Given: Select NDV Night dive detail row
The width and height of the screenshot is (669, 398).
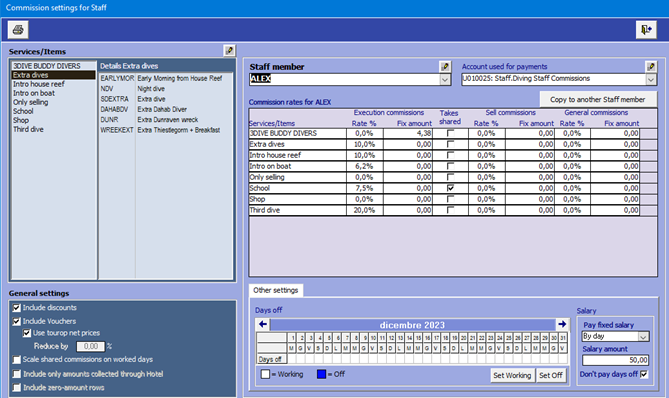Looking at the screenshot, I should click(166, 89).
